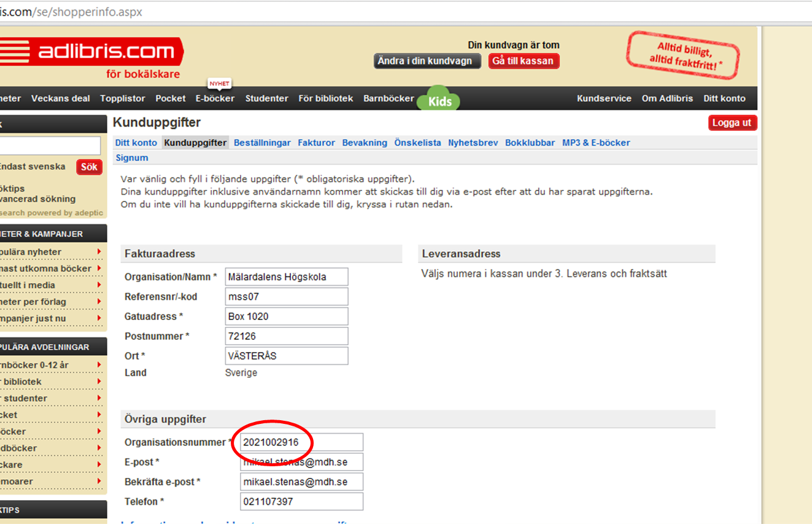Click the Telefon field showing 021107397
This screenshot has width=812, height=524.
click(301, 501)
